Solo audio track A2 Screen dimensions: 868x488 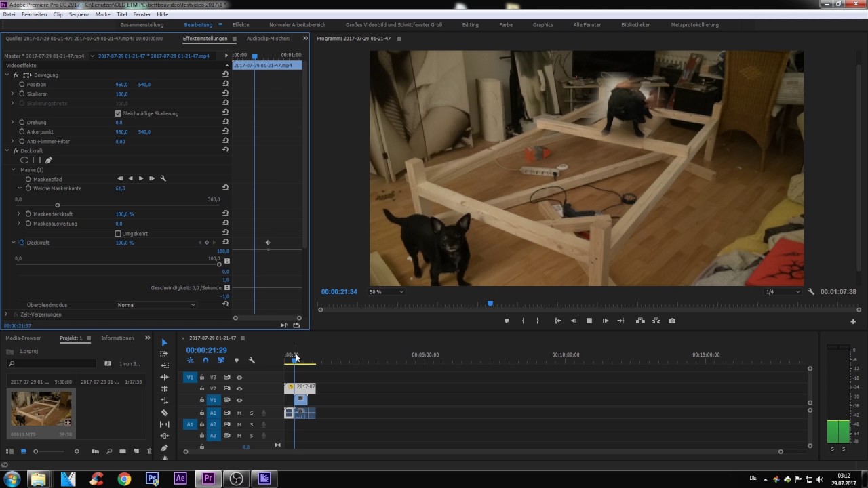pyautogui.click(x=251, y=424)
